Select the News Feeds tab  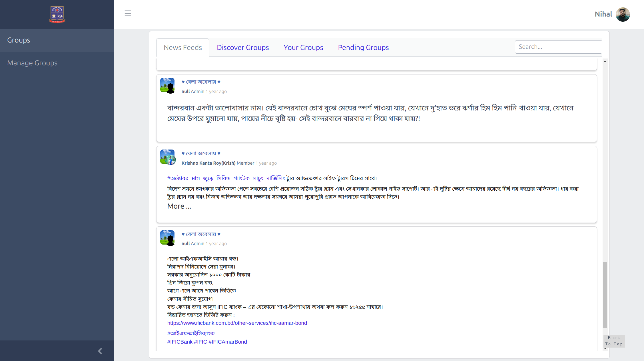point(183,48)
